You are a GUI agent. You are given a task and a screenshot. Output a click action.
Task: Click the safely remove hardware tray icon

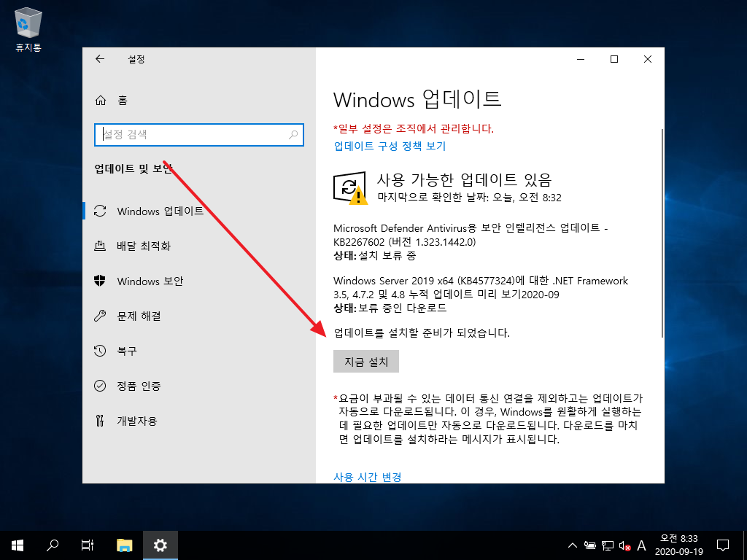(590, 545)
